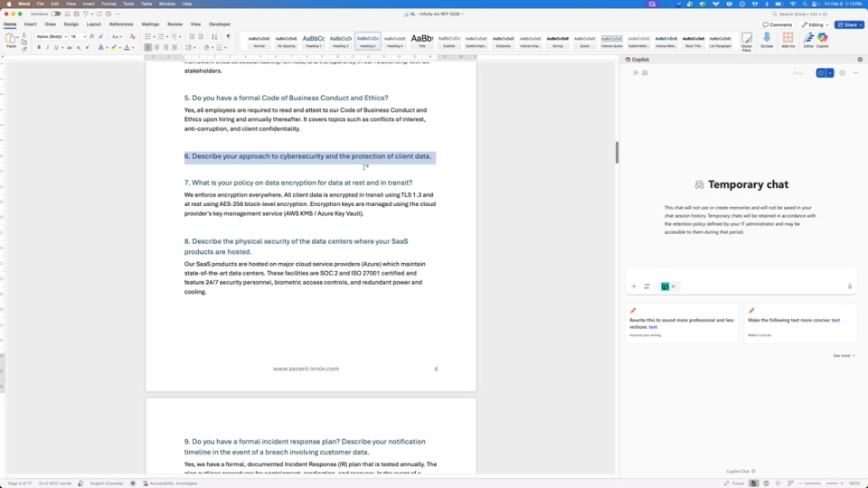Toggle align left paragraph button
This screenshot has width=868, height=488.
coord(147,48)
